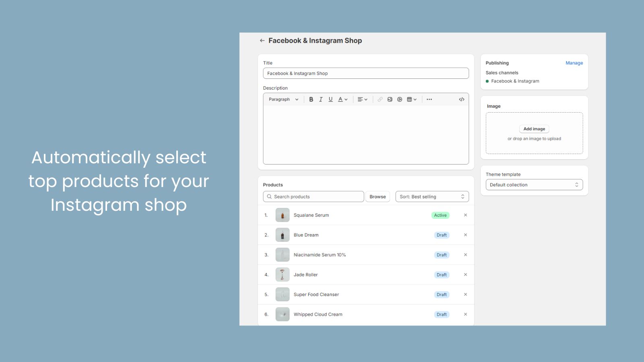This screenshot has height=362, width=644.
Task: Click the Active status badge on Squalane Serum
Action: point(440,215)
